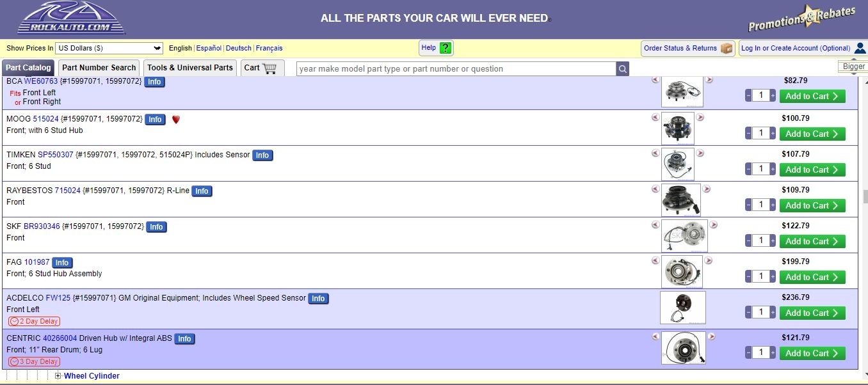Open thumbnail image of FAG 101987

tap(682, 272)
